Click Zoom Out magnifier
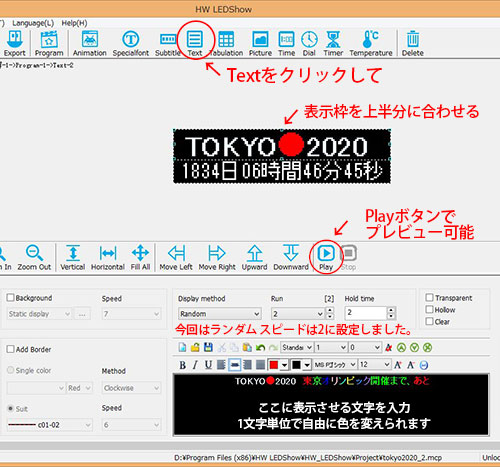Image resolution: width=500 pixels, height=467 pixels. (x=34, y=258)
